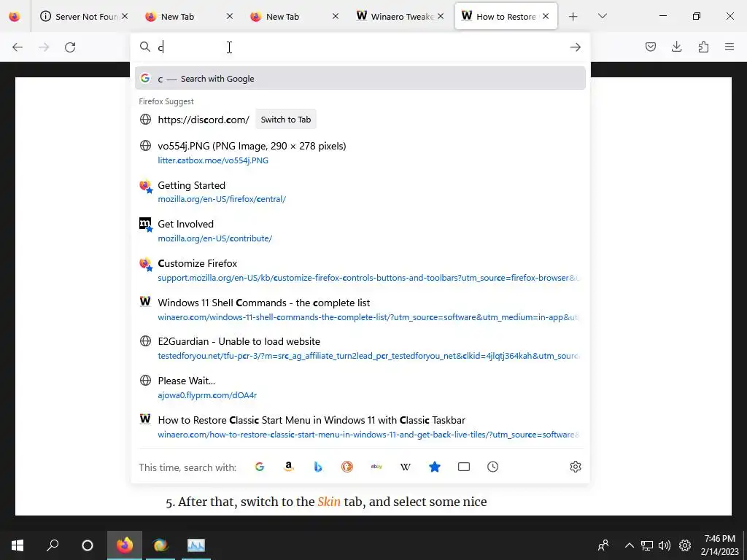Search this time with Amazon icon
Viewport: 747px width, 560px height.
point(289,467)
